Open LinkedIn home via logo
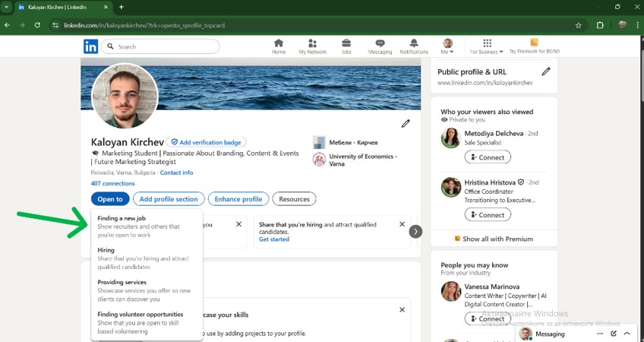 click(x=91, y=46)
